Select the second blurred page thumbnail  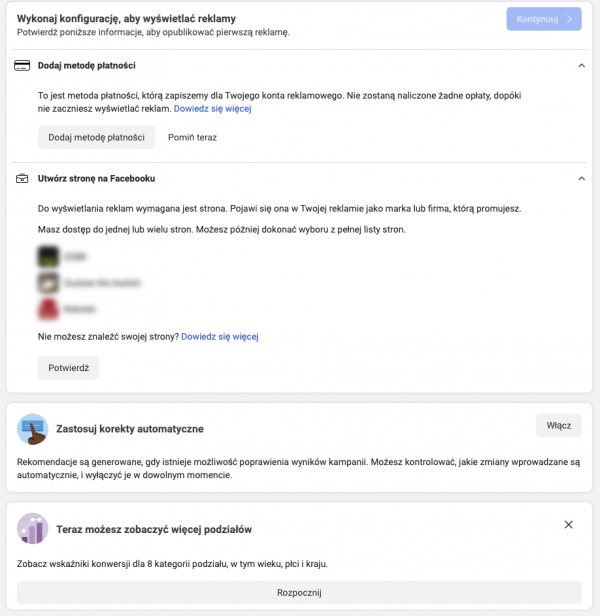coord(46,282)
